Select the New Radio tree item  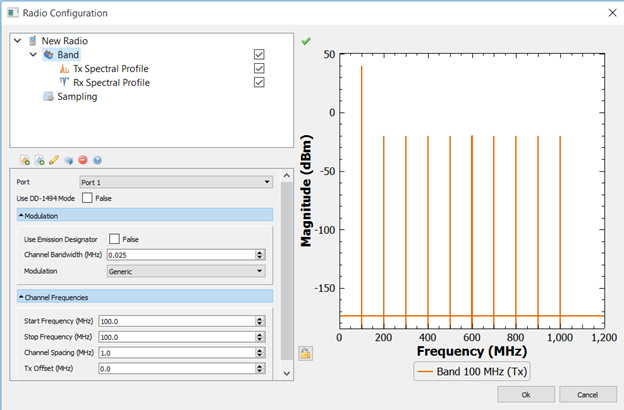(64, 41)
